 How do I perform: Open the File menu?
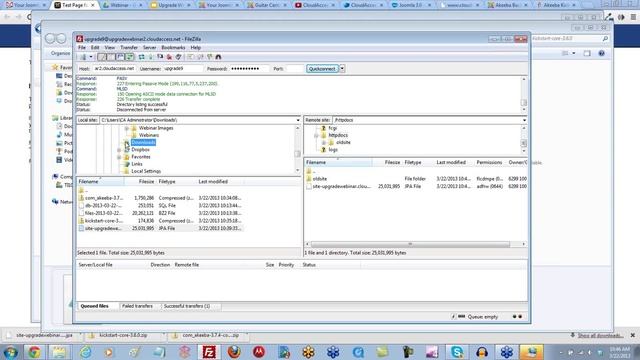[x=82, y=48]
